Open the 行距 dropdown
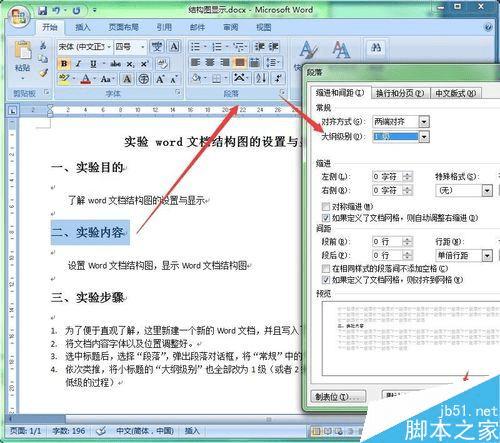Screen dimensions: 500x443 coord(487,256)
